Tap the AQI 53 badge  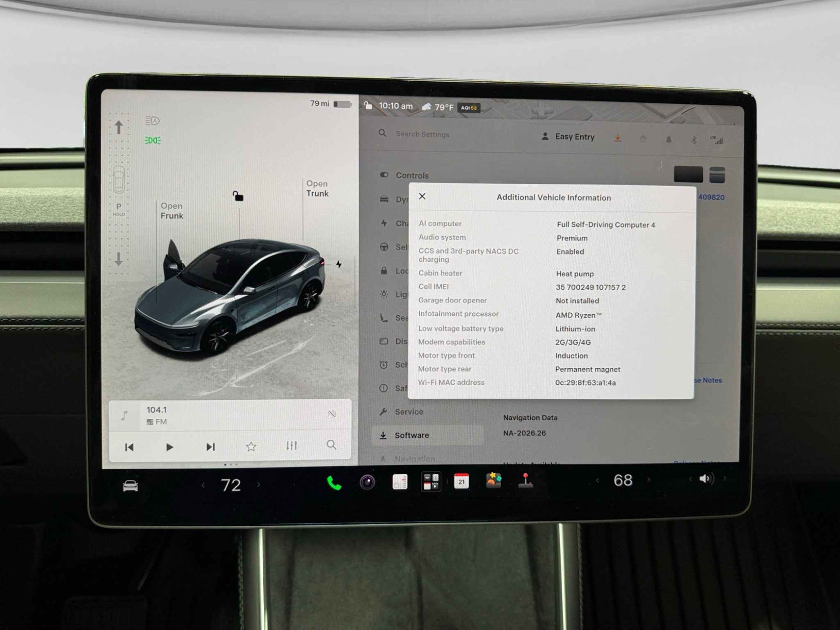click(x=469, y=108)
